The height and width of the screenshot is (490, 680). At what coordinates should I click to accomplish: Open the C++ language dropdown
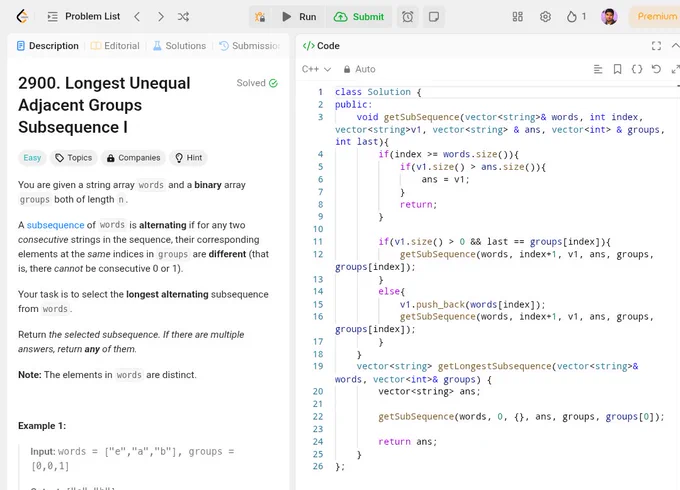(316, 69)
